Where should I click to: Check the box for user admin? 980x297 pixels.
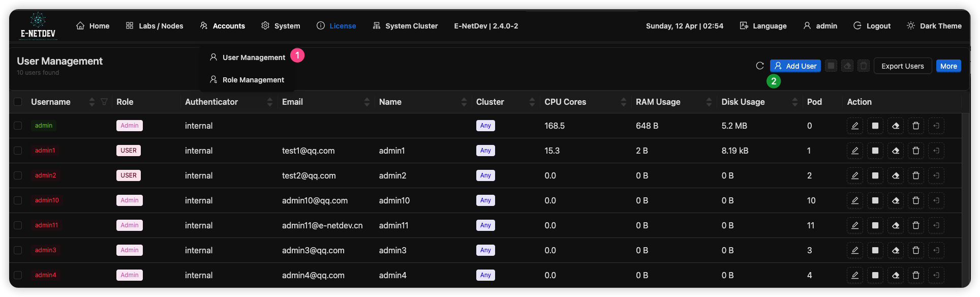coord(18,126)
